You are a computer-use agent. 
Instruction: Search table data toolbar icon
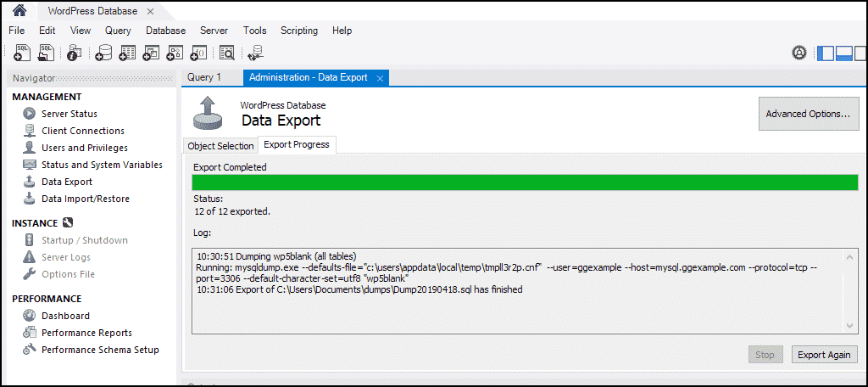point(227,52)
